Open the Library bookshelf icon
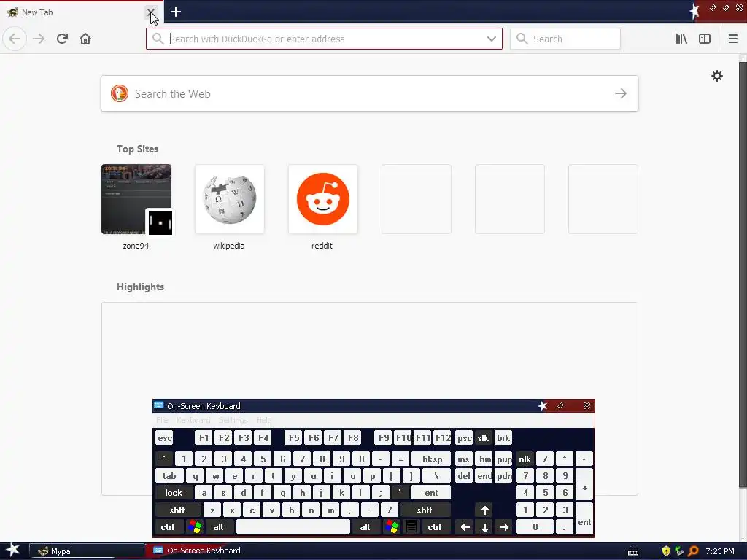The width and height of the screenshot is (747, 560). point(681,39)
